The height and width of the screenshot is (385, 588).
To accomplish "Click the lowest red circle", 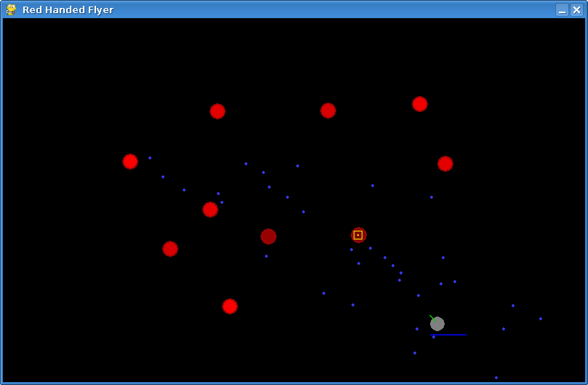I will click(230, 306).
